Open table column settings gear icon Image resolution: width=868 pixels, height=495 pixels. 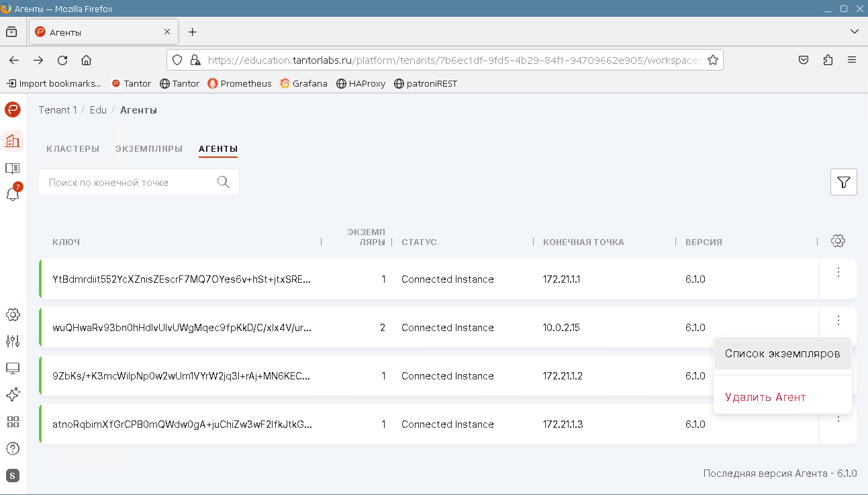coord(837,241)
